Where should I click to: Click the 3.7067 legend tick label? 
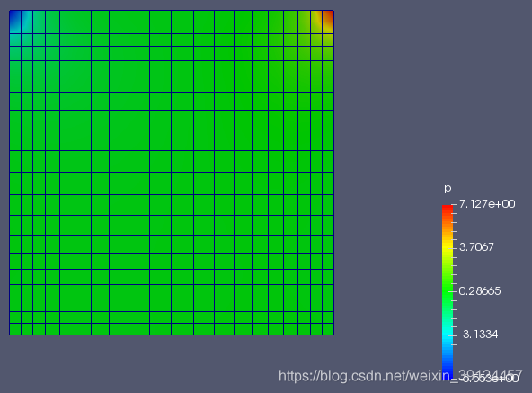click(476, 247)
